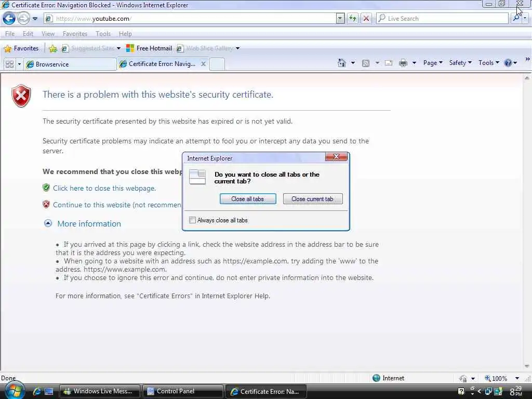Click the Certificate Error taskbar button
The width and height of the screenshot is (532, 399).
point(265,391)
